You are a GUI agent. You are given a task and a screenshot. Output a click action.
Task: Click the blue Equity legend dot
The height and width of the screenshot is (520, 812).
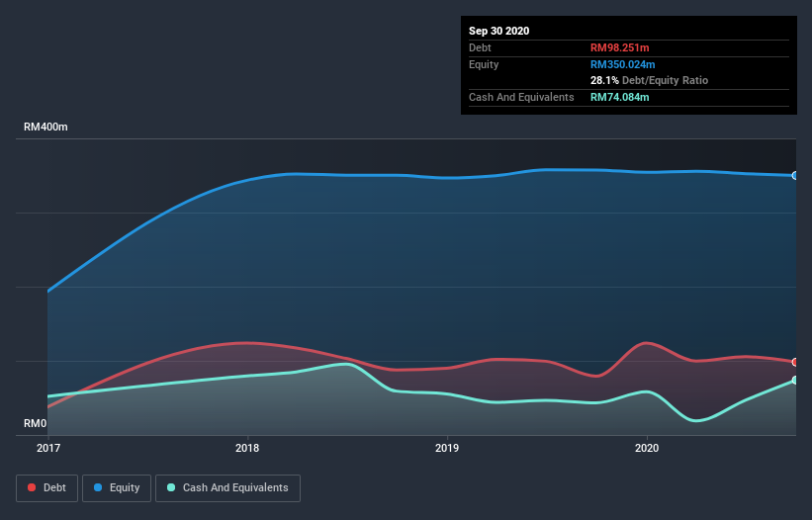98,487
